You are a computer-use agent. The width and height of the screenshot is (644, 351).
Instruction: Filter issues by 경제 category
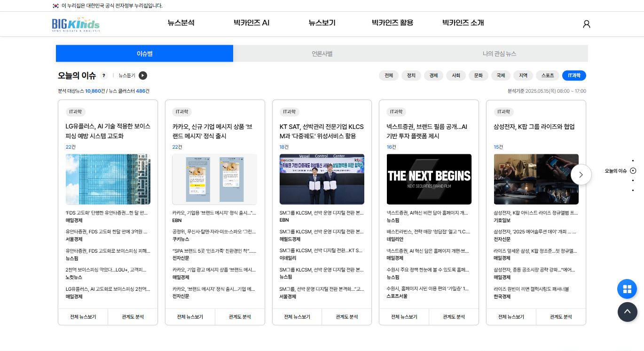coord(433,75)
